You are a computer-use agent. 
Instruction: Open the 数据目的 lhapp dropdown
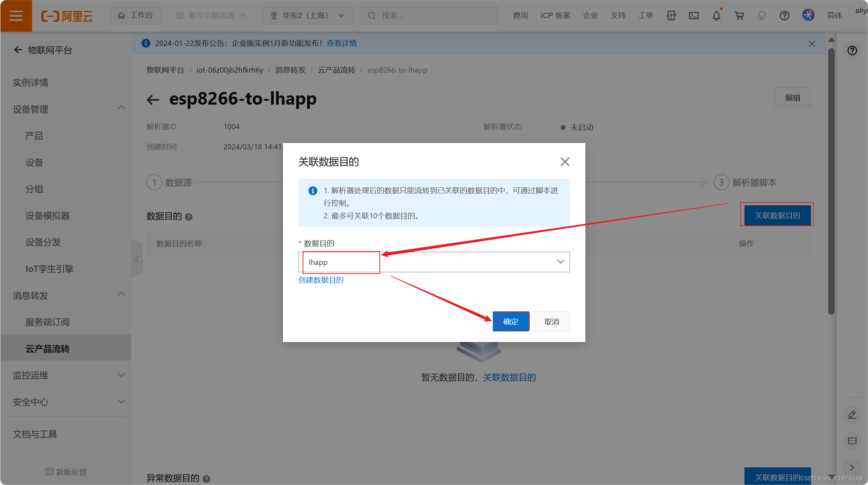point(434,262)
